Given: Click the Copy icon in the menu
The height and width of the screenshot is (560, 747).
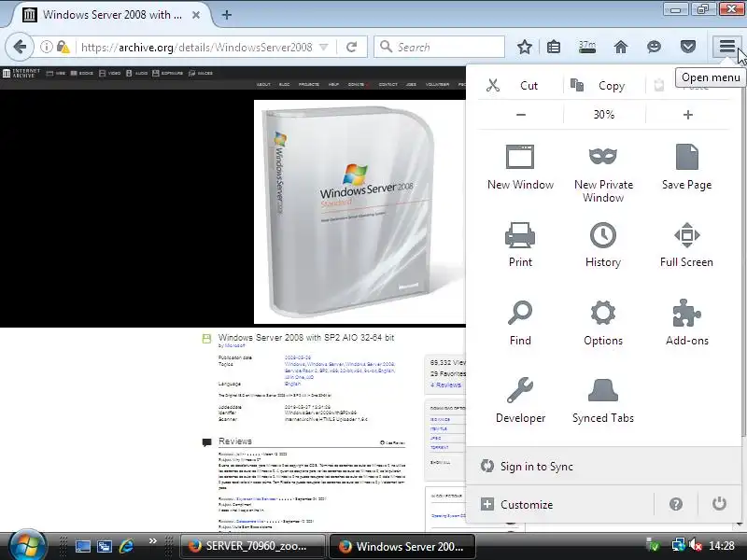Looking at the screenshot, I should coord(577,85).
